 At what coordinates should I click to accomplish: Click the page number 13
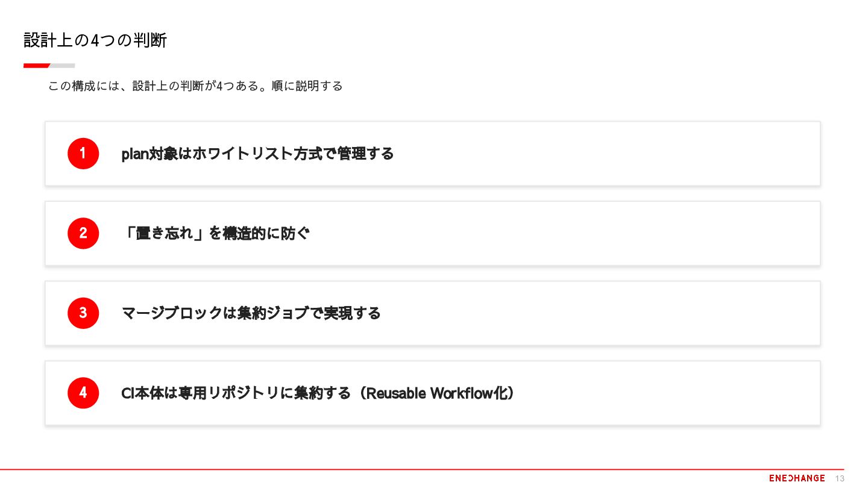click(840, 478)
